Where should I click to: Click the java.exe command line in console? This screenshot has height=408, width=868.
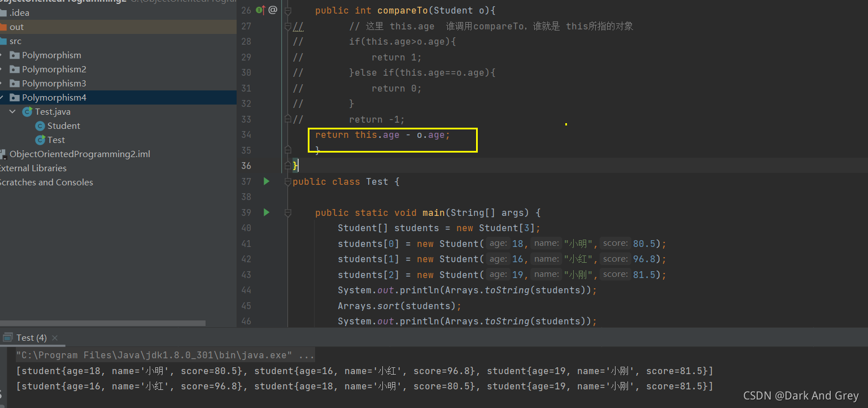coord(165,355)
